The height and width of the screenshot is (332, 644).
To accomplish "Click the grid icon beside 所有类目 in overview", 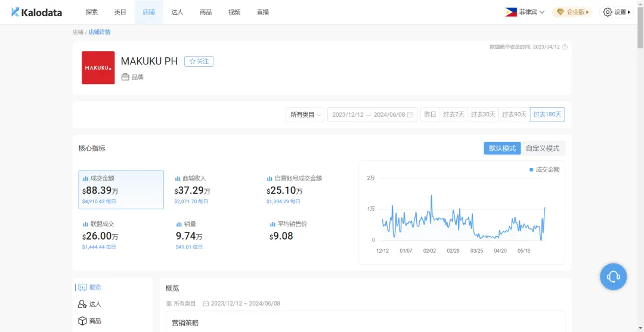I will coord(169,303).
